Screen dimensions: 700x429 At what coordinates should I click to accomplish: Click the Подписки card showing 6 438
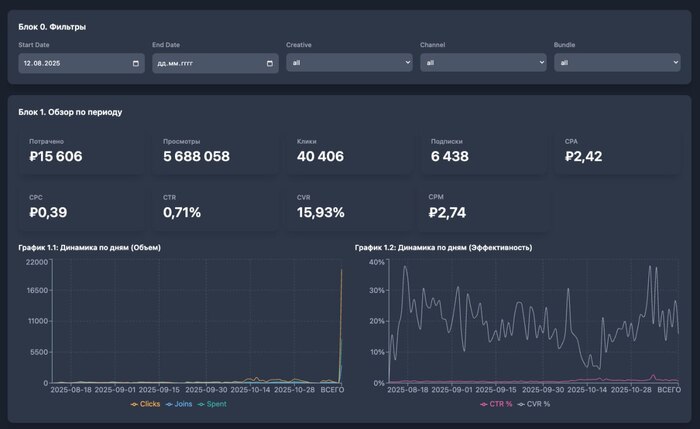[484, 151]
